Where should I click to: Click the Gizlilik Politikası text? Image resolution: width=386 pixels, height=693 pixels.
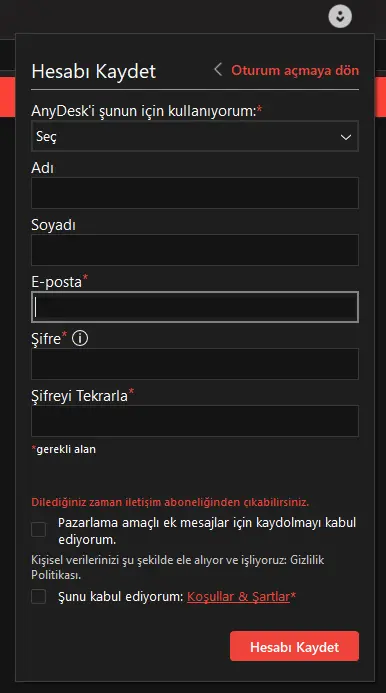(x=178, y=568)
